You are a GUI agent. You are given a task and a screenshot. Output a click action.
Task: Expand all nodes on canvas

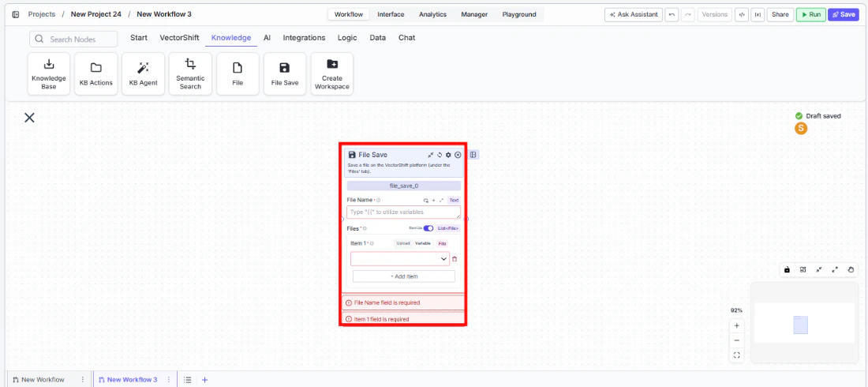coord(835,269)
